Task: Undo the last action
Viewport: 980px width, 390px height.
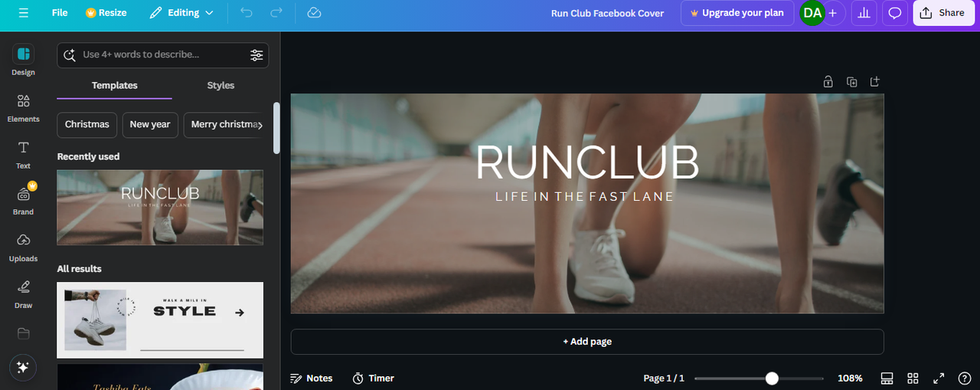Action: (x=246, y=13)
